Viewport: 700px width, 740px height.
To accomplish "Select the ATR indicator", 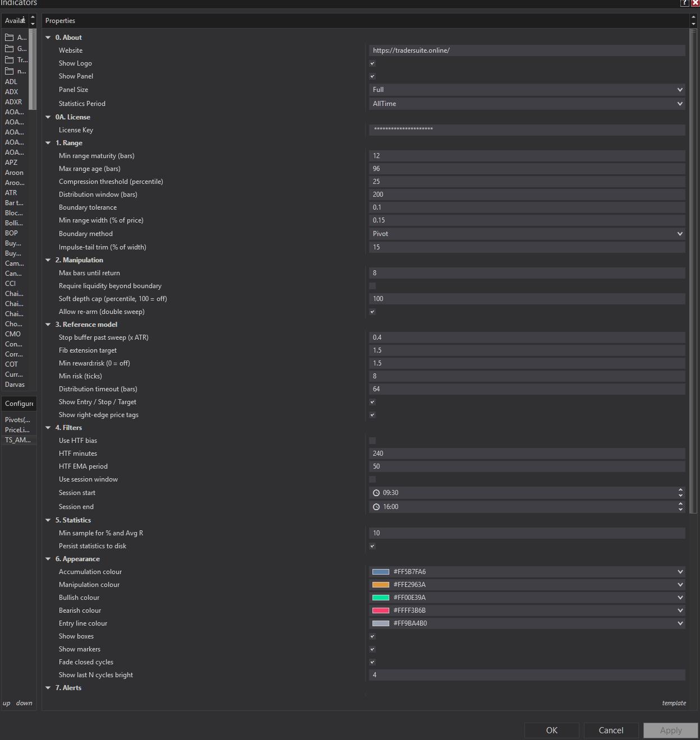I will click(x=11, y=193).
